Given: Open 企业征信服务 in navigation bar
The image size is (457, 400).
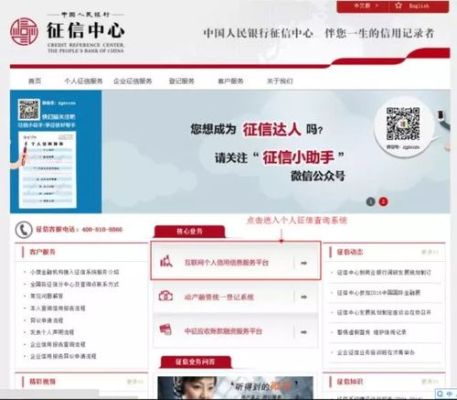Looking at the screenshot, I should pos(133,81).
